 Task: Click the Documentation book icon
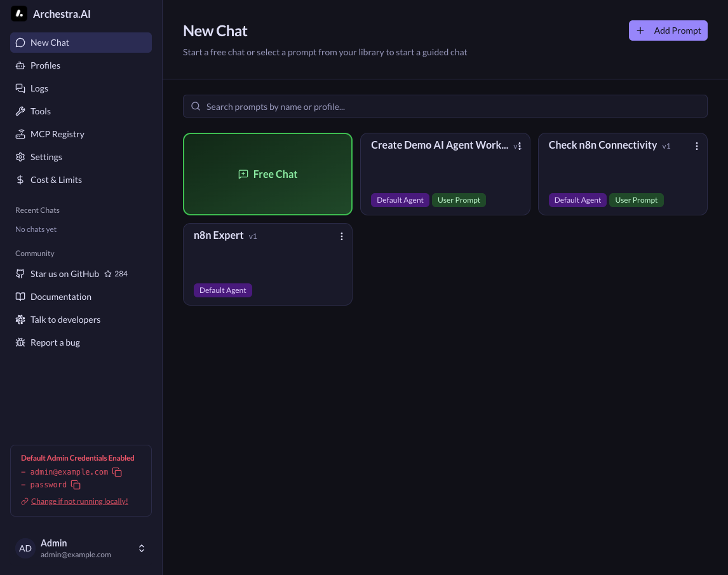20,297
